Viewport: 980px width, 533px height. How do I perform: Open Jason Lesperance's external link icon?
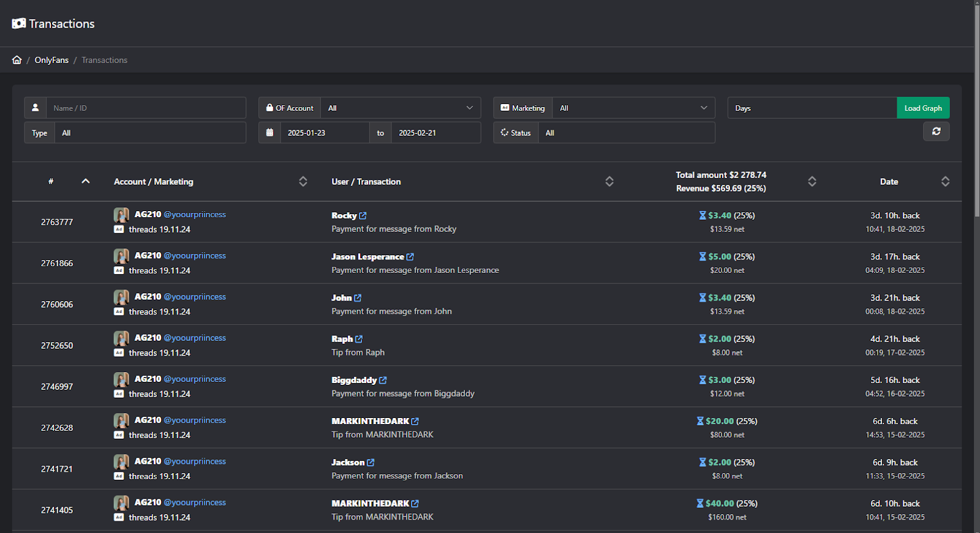click(410, 257)
